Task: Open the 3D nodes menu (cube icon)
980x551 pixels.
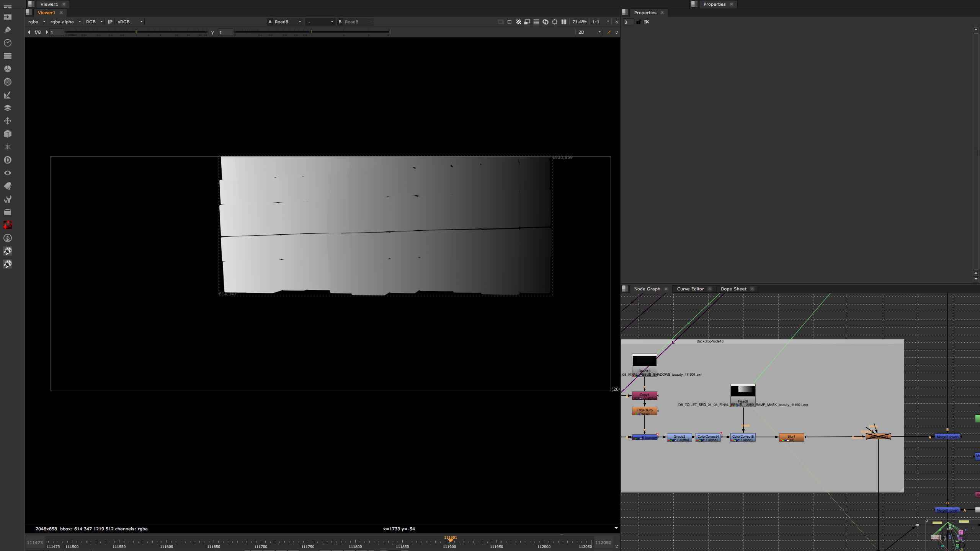Action: 7,134
